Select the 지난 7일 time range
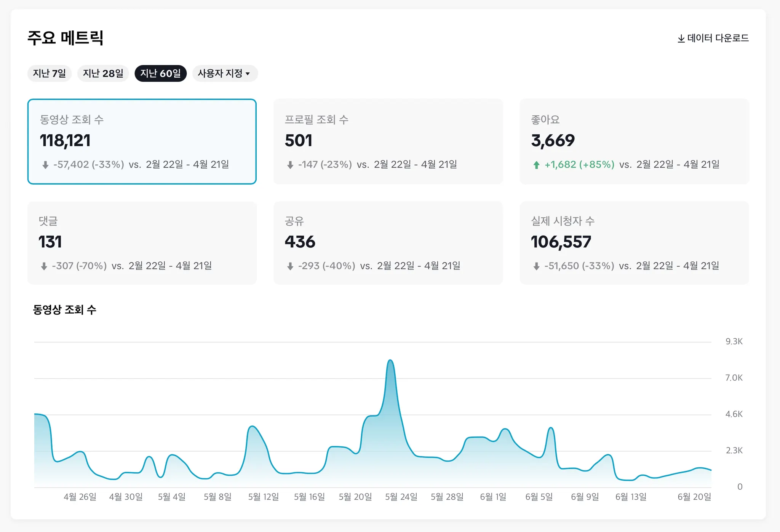This screenshot has width=780, height=532. click(50, 73)
